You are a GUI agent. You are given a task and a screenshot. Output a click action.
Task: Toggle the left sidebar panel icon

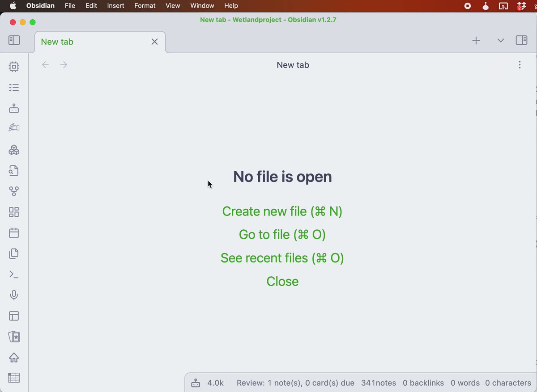(x=14, y=40)
